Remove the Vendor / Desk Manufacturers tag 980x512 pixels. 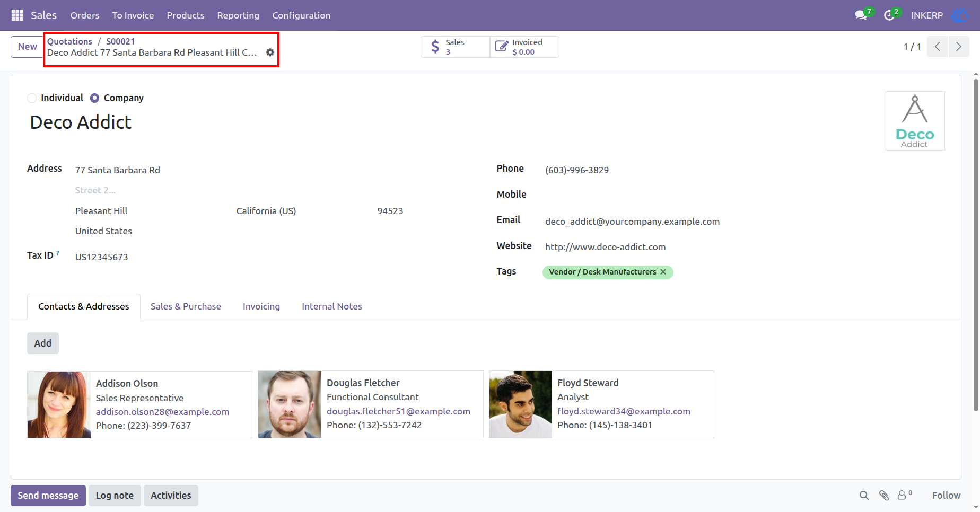(x=663, y=272)
